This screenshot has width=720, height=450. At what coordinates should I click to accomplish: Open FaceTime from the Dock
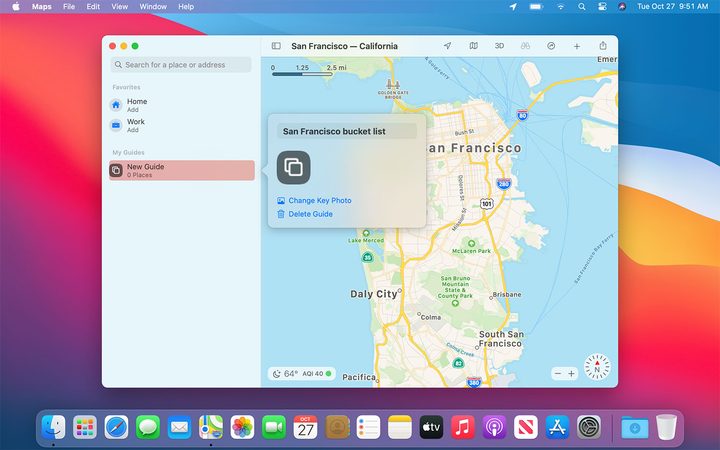[x=274, y=427]
